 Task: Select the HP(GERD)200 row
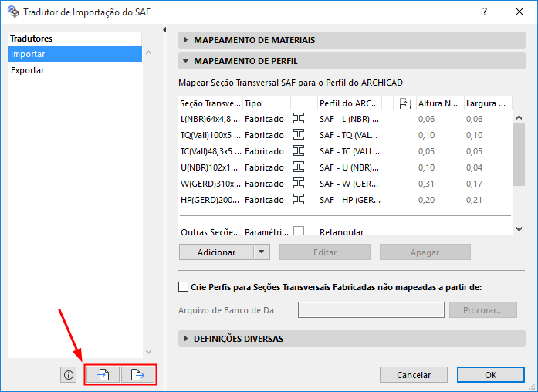346,199
